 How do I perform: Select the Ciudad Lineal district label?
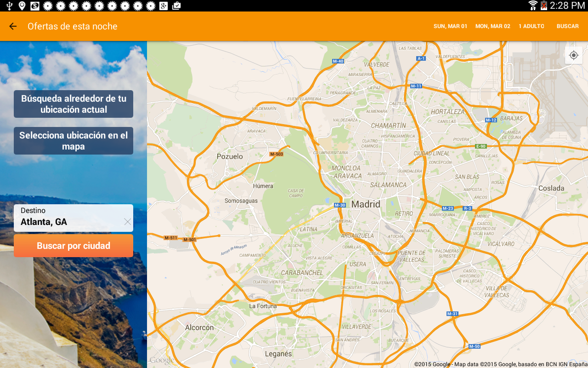(432, 153)
